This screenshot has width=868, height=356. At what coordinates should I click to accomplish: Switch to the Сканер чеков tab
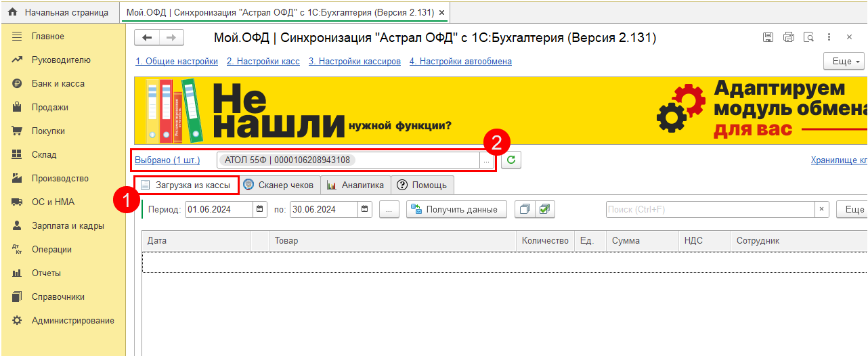(x=278, y=185)
